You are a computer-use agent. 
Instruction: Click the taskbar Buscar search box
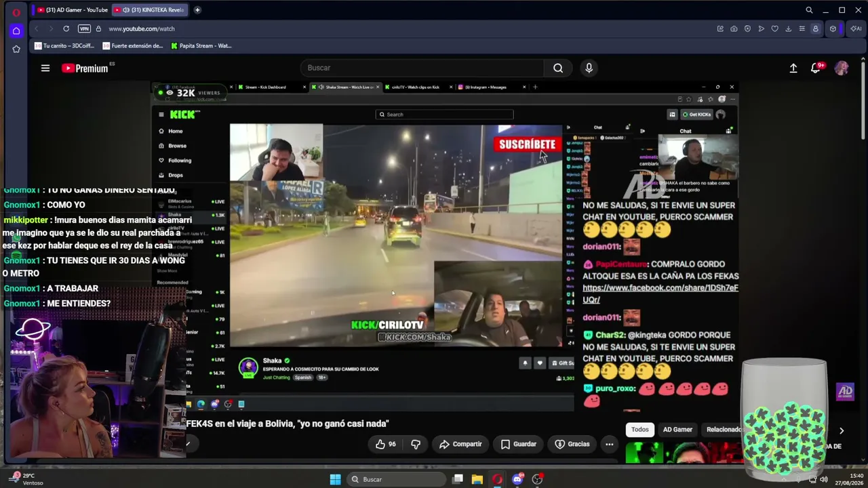(396, 479)
